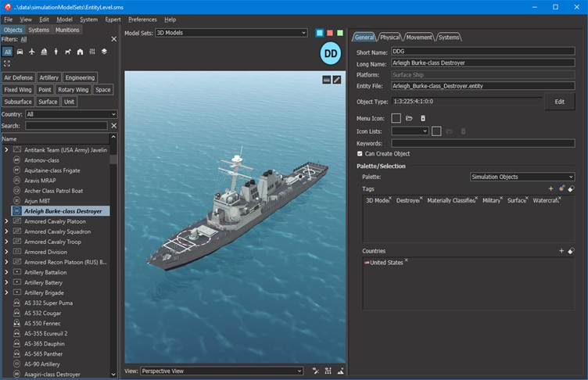
Task: Click the pencil edit icon in viewport
Action: tap(337, 80)
